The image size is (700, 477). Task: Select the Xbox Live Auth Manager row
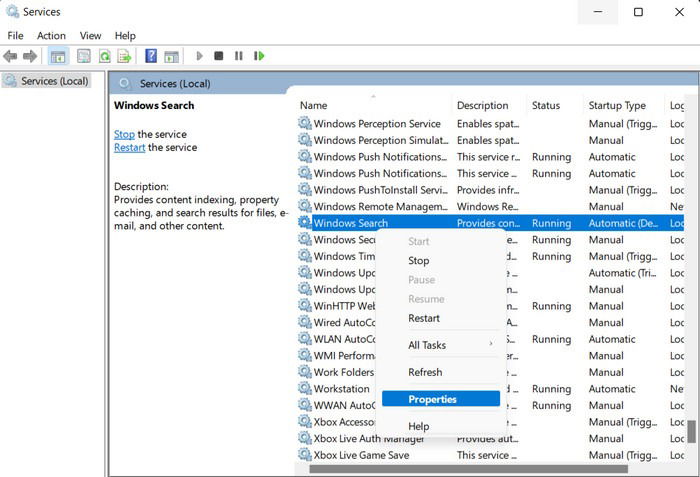pyautogui.click(x=490, y=439)
